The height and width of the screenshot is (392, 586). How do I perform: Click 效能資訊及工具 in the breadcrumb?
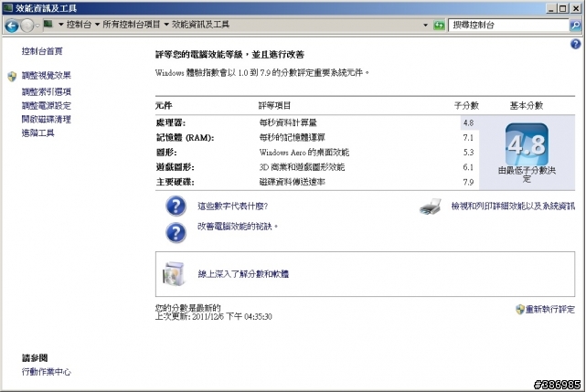(x=201, y=25)
